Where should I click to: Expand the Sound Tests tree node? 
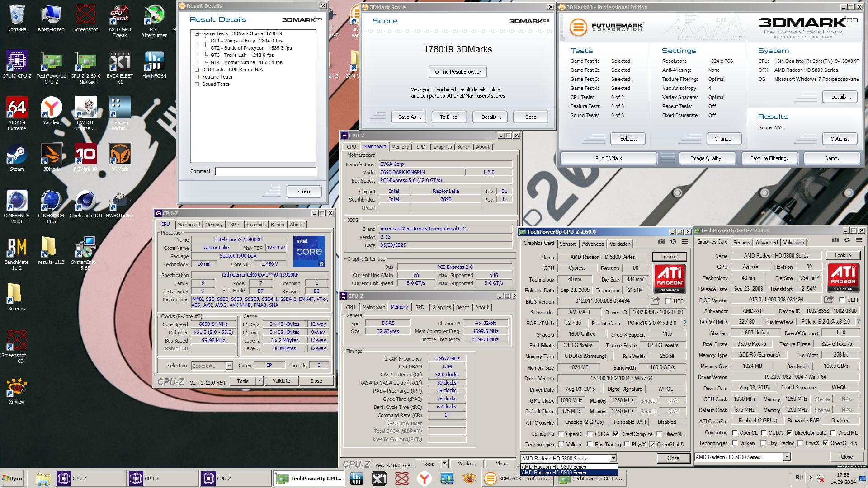[197, 84]
